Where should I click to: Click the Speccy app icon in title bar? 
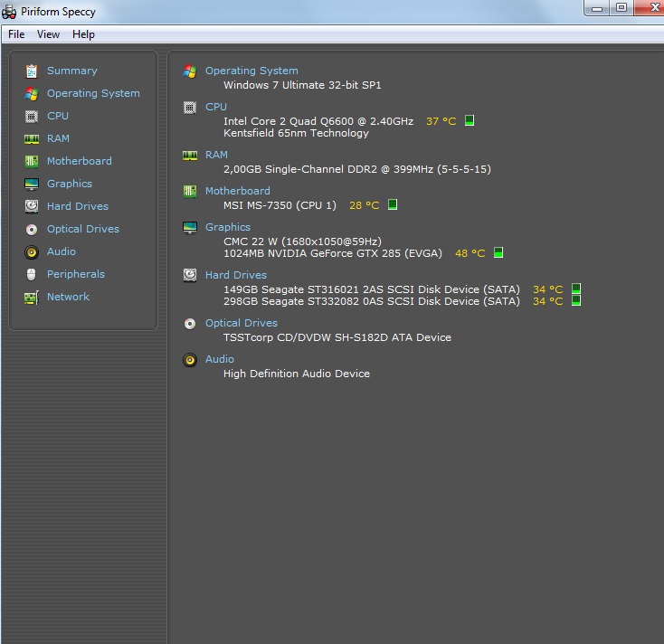pos(9,12)
